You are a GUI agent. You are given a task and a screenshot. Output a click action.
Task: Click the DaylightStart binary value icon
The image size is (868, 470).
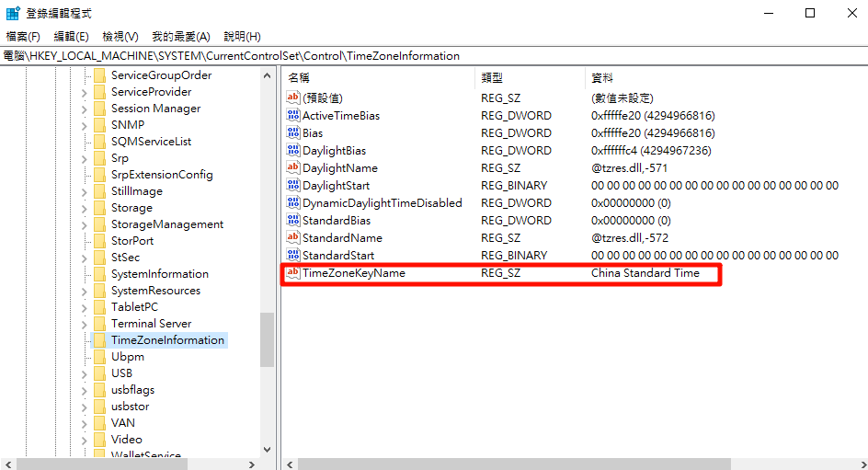click(x=293, y=186)
